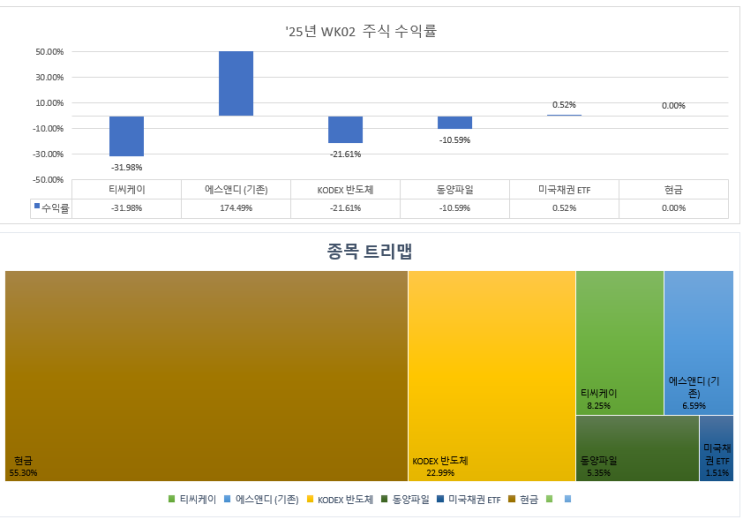Click the 에스앤디 (기존) column header in table
The image size is (743, 527).
pyautogui.click(x=236, y=190)
